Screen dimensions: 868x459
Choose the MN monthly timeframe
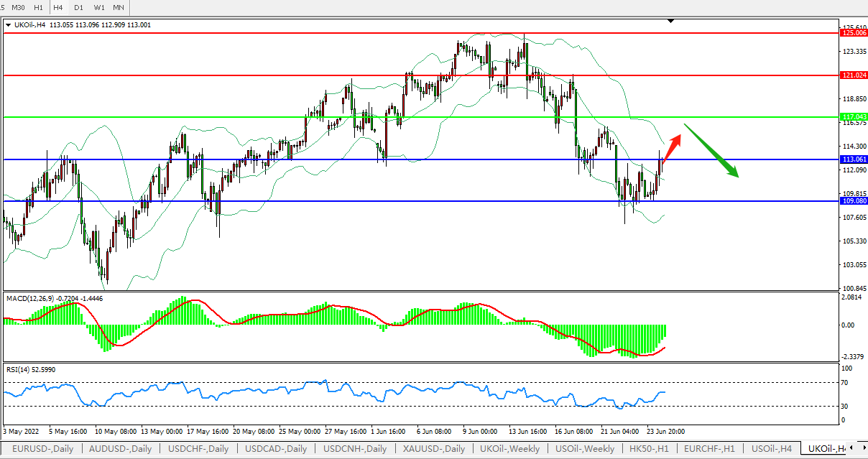point(119,7)
